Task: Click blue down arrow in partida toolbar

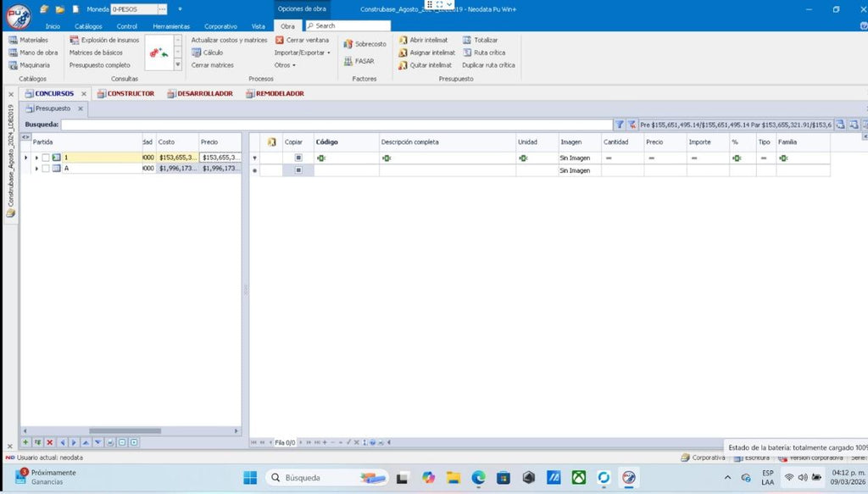Action: pos(98,442)
